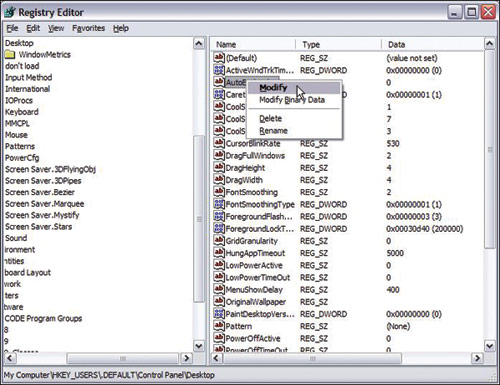Viewport: 500px width, 385px height.
Task: Click the FontSmoothing string icon
Action: click(x=219, y=192)
